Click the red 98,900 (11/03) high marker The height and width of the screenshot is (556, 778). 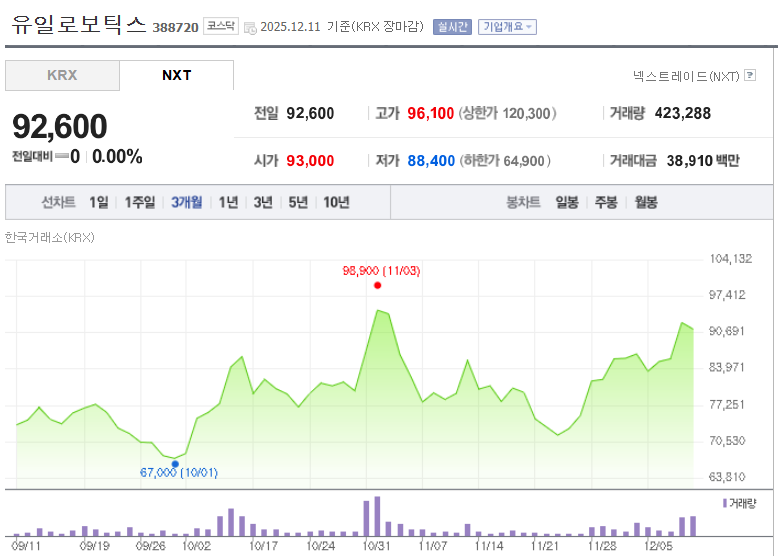pos(378,285)
